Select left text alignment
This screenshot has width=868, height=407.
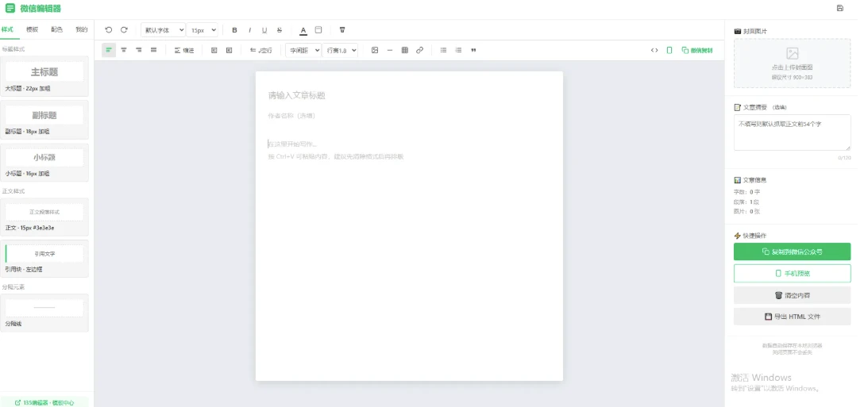coord(109,50)
